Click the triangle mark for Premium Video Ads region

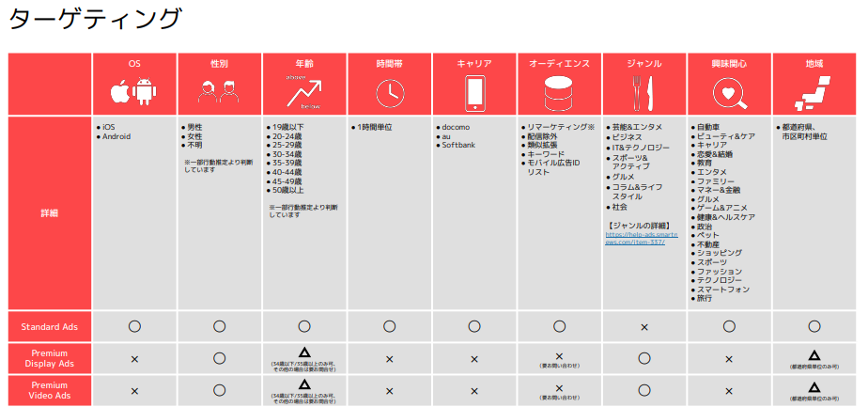click(x=814, y=385)
